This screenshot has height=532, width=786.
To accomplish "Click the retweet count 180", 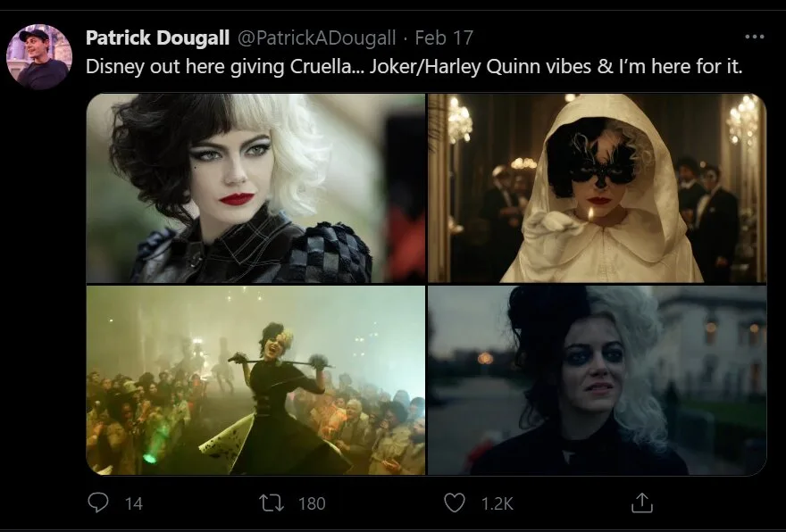I will point(311,503).
